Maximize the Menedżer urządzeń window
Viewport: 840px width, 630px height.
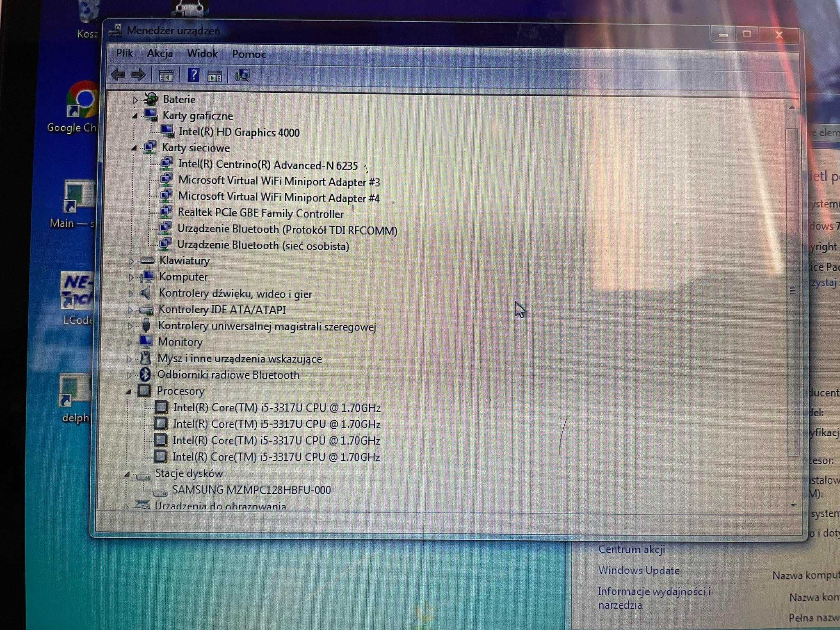[746, 34]
